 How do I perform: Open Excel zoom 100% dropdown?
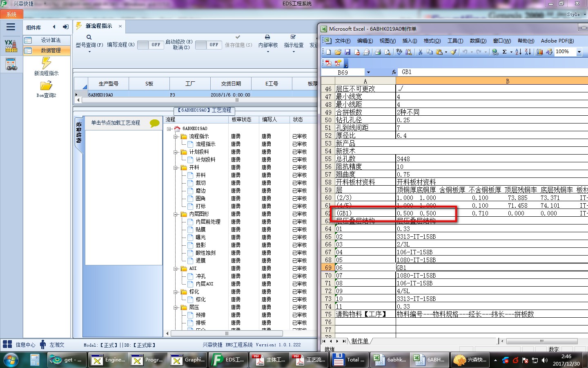[579, 52]
